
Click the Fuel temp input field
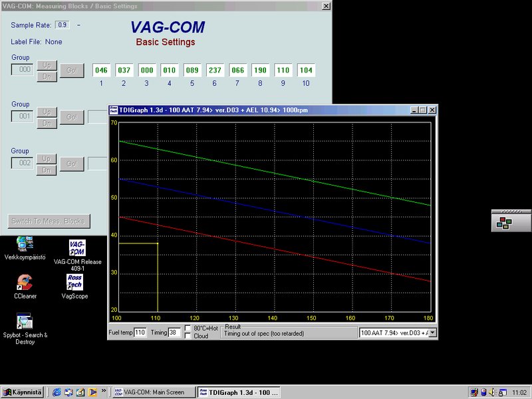click(x=140, y=332)
